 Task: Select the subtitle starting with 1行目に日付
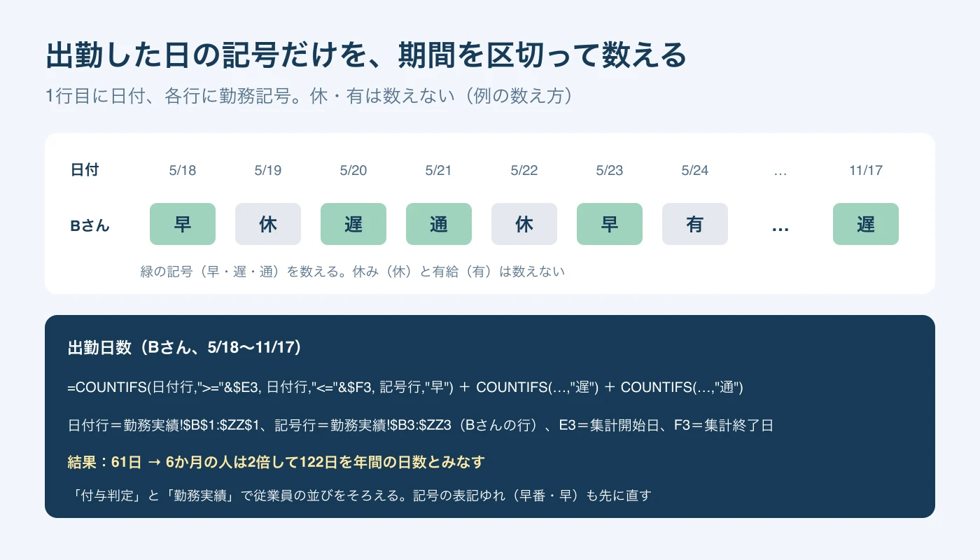[x=309, y=96]
